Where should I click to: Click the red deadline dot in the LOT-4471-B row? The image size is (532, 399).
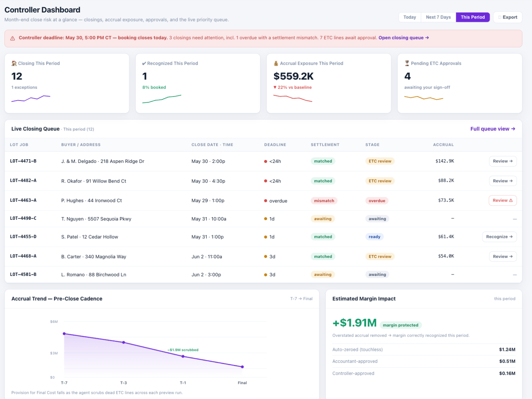point(266,161)
